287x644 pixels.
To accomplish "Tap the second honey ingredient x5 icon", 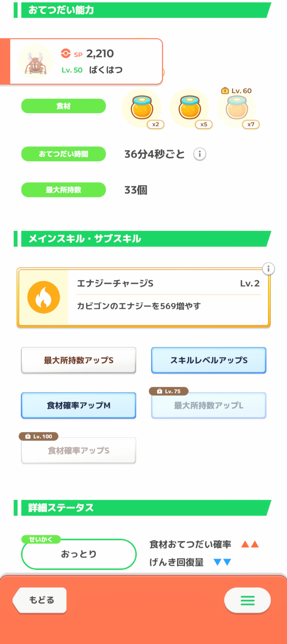I will pyautogui.click(x=189, y=108).
